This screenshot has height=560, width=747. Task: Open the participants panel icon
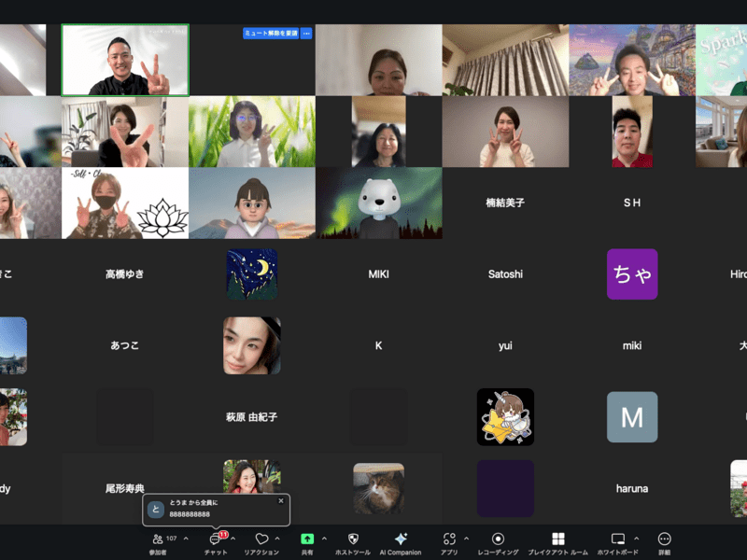[158, 539]
